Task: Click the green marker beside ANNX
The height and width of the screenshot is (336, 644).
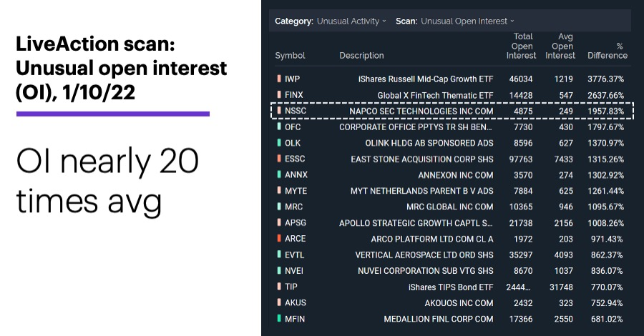Action: 279,174
